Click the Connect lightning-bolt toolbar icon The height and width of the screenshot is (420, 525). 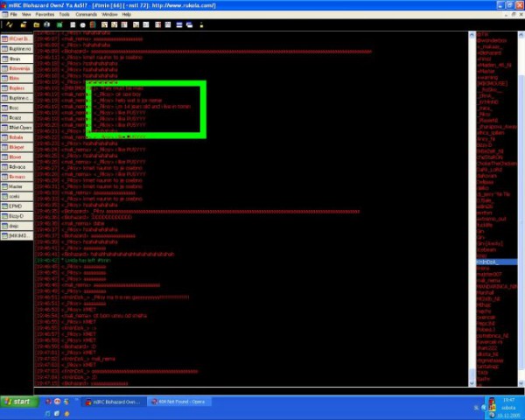tap(10, 24)
